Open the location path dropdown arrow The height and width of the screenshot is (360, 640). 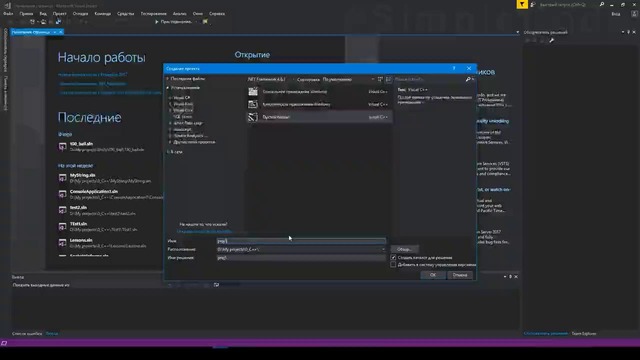pyautogui.click(x=383, y=249)
